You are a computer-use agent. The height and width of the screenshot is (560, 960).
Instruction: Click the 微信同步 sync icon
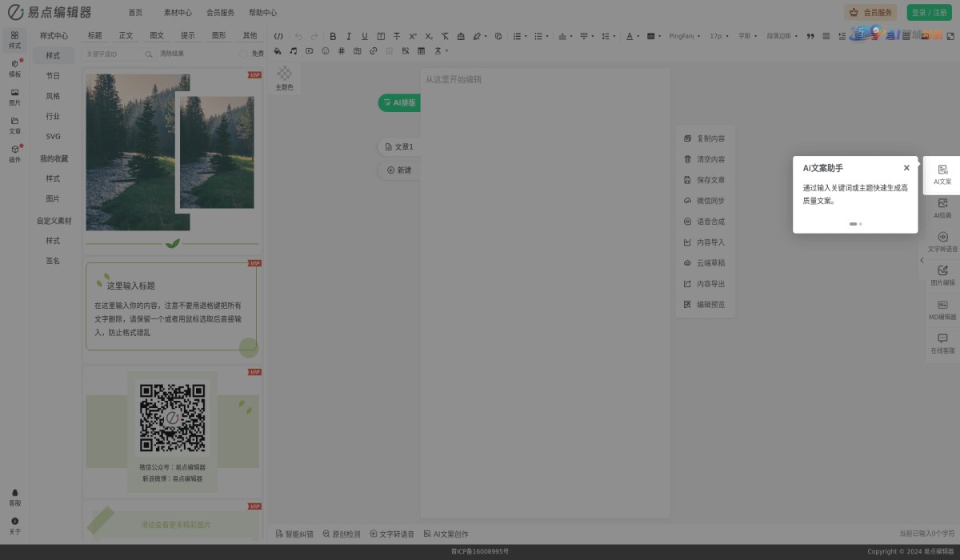pos(687,201)
